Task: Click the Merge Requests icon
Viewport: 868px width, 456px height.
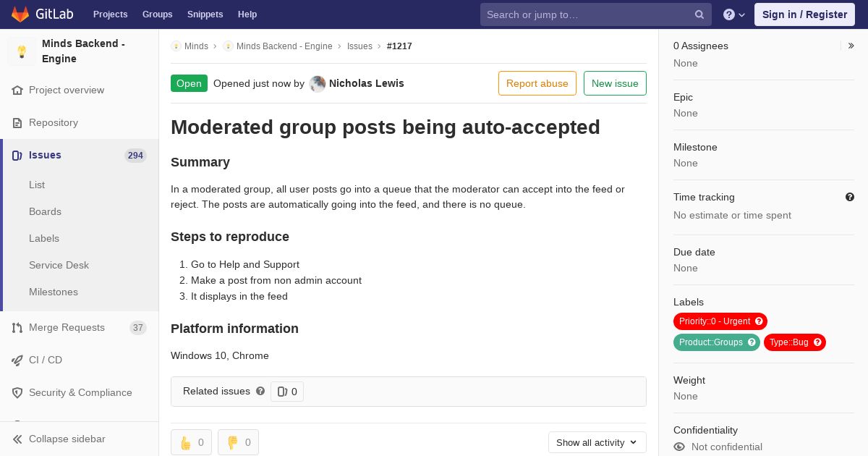Action: point(17,328)
